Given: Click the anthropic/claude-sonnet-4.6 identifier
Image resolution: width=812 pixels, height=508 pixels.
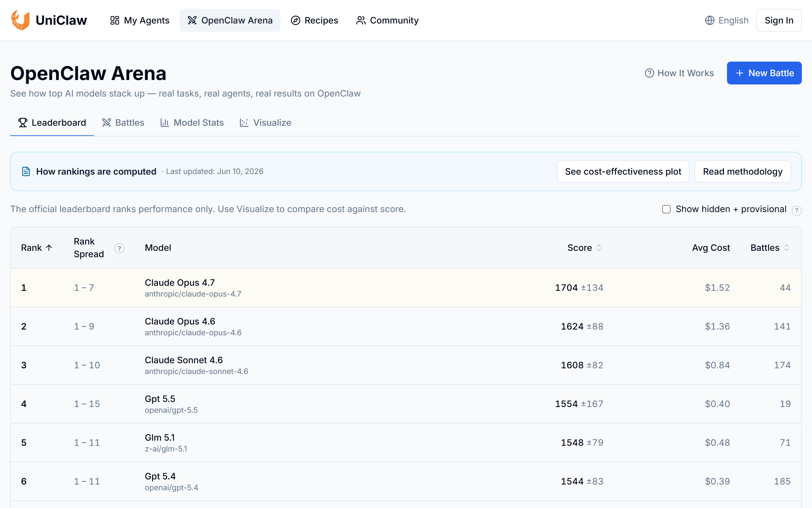Looking at the screenshot, I should click(196, 371).
